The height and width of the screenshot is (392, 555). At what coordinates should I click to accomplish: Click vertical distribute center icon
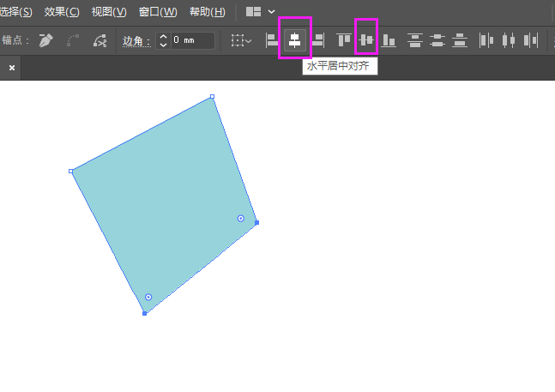pyautogui.click(x=437, y=40)
